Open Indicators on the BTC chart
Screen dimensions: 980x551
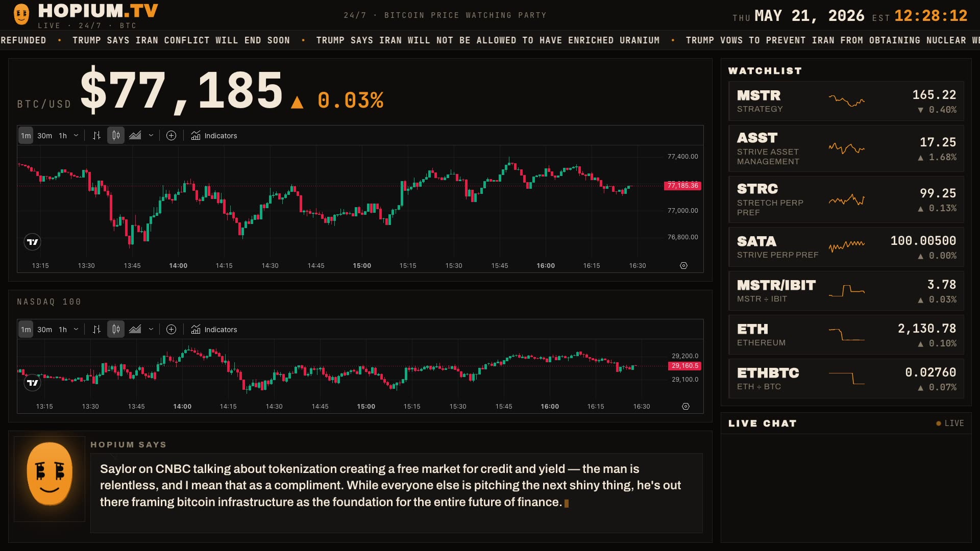pyautogui.click(x=214, y=136)
